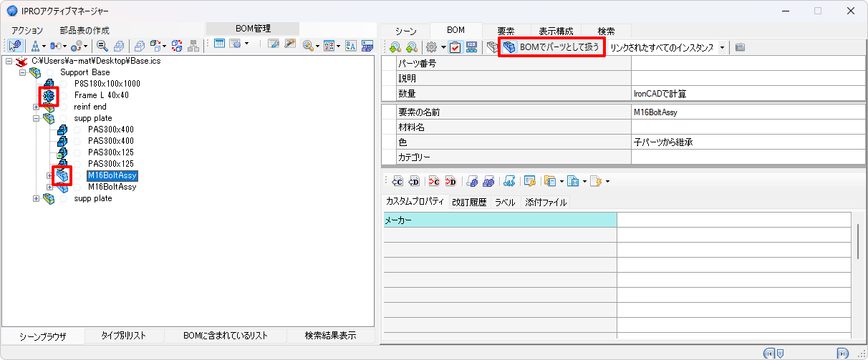Select the pointer selection tool icon
868x360 pixels.
14,45
